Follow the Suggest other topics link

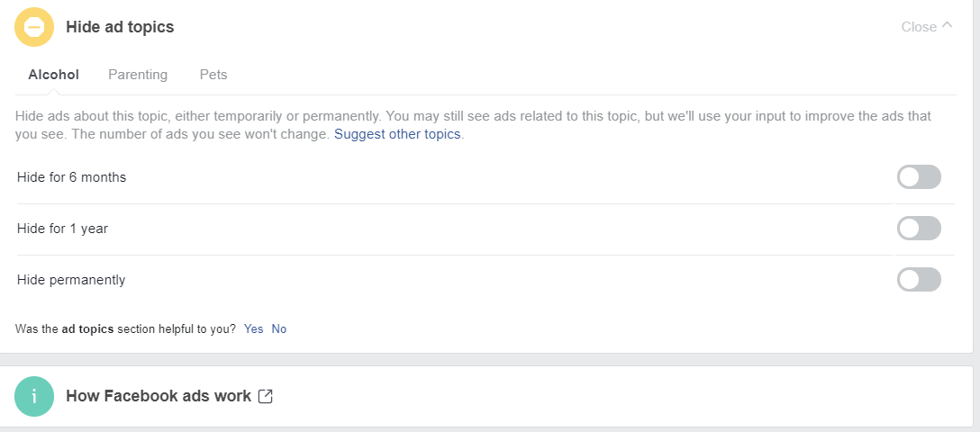397,134
